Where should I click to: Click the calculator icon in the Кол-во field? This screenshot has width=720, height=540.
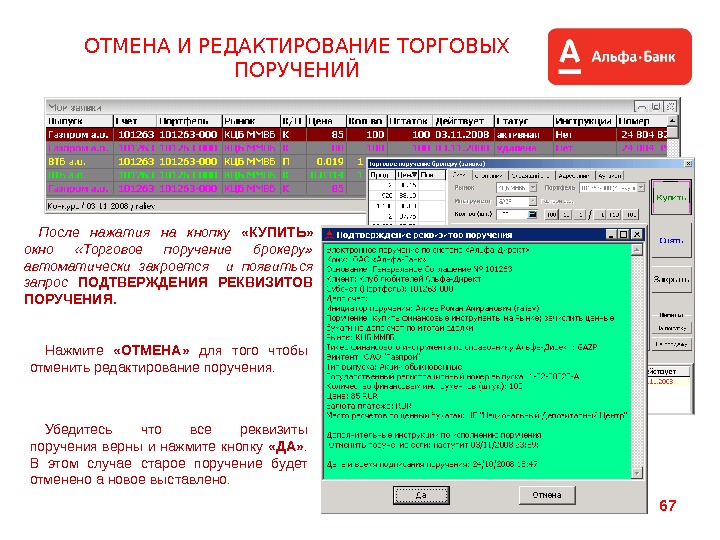(x=532, y=214)
